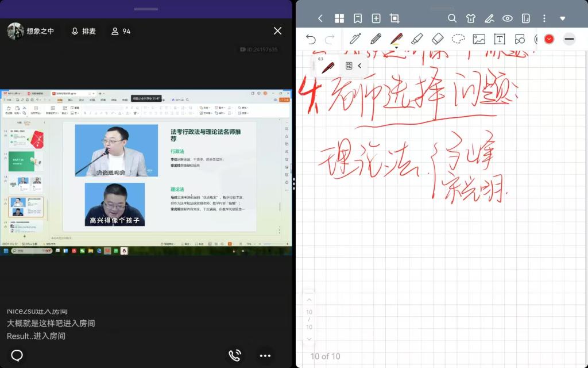Select the line thickness stroke swatch

(569, 39)
